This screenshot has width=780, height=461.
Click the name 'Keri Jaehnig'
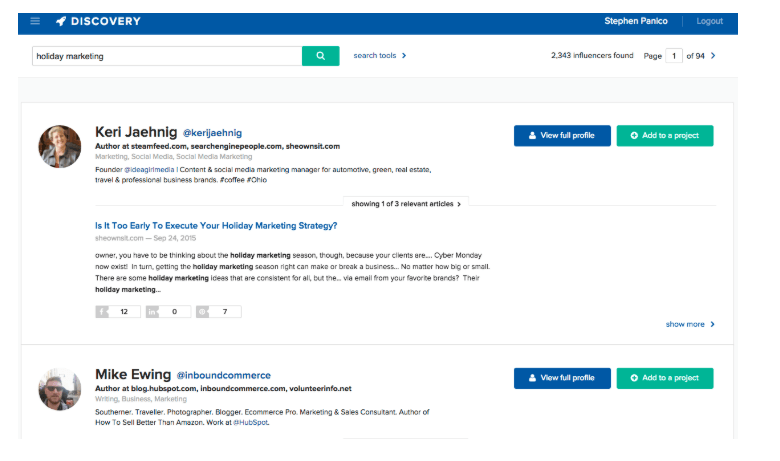click(x=136, y=132)
